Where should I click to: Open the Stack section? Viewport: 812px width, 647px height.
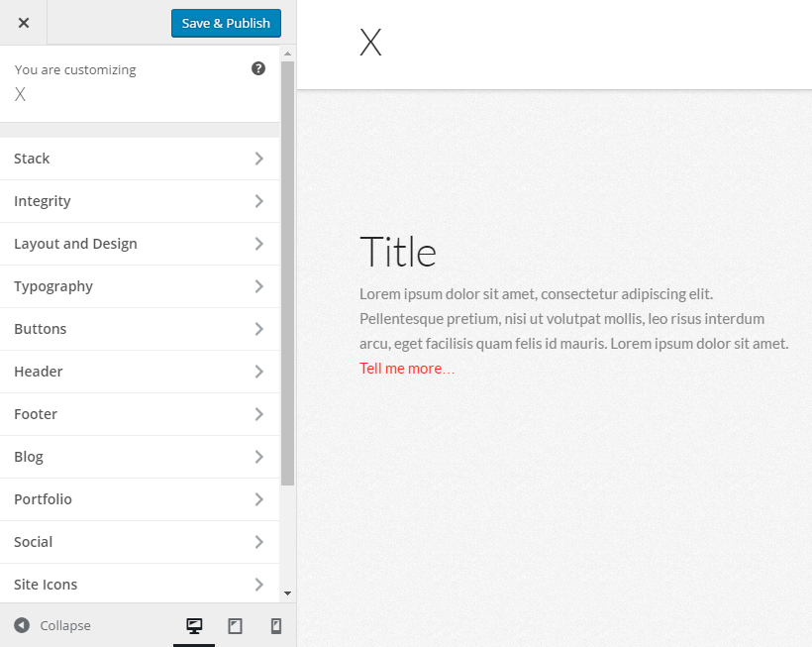(140, 159)
